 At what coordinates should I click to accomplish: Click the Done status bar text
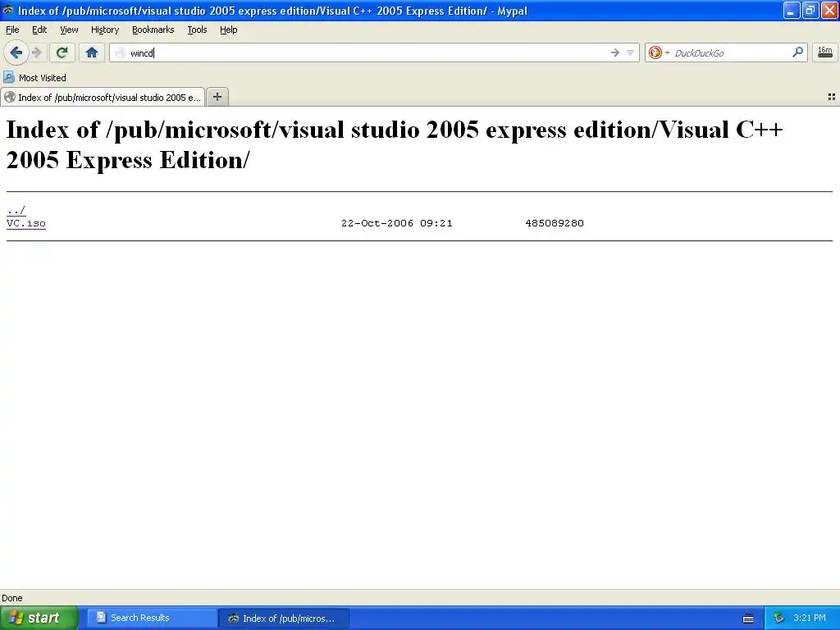(12, 598)
